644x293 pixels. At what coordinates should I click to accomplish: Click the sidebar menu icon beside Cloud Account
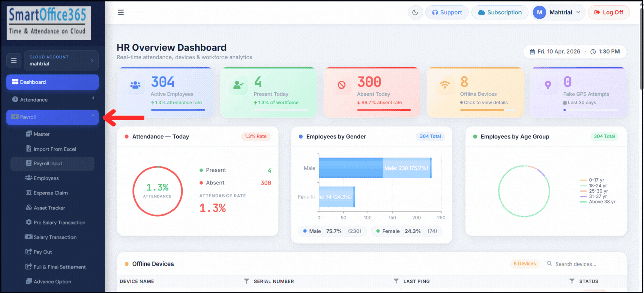(x=14, y=61)
